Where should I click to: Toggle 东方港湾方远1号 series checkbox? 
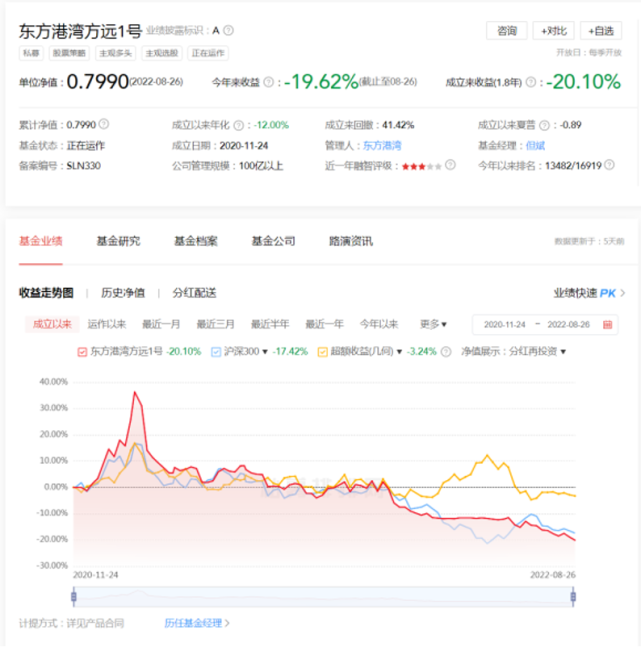82,351
